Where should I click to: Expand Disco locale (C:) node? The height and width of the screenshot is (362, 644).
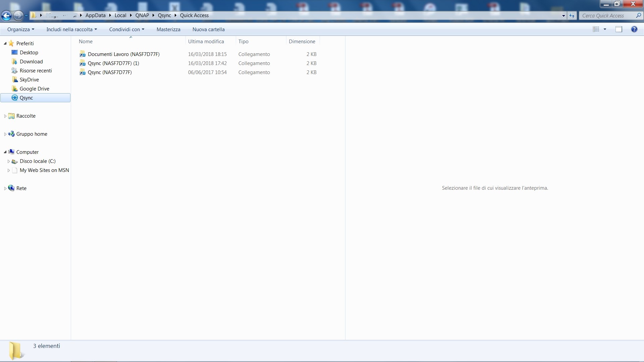pyautogui.click(x=8, y=161)
